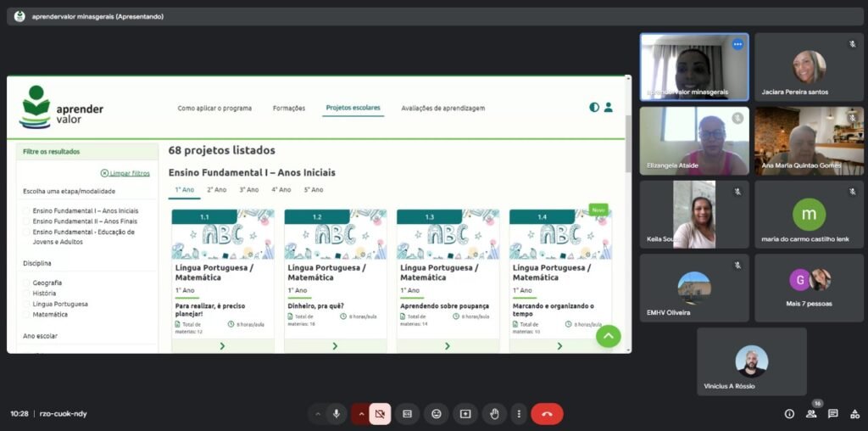Open the Formações menu item
Image resolution: width=868 pixels, height=431 pixels.
click(289, 109)
